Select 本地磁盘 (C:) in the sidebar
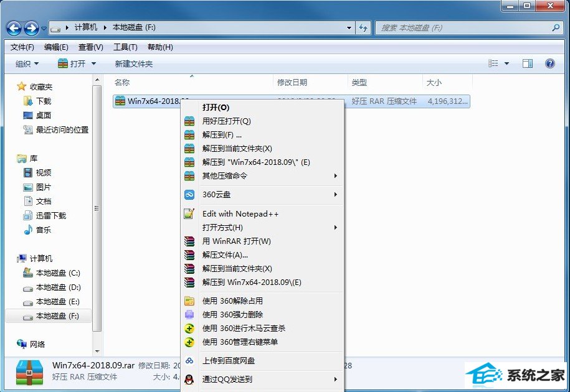The width and height of the screenshot is (570, 392). pyautogui.click(x=52, y=273)
